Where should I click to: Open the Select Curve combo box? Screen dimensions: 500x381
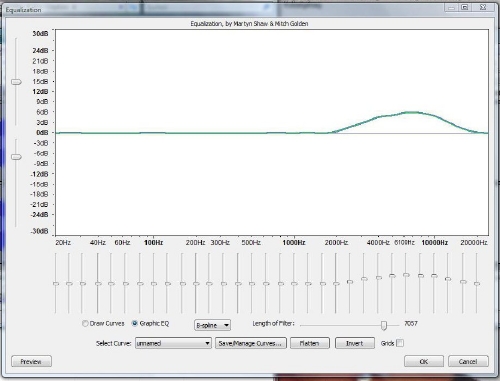tap(173, 343)
